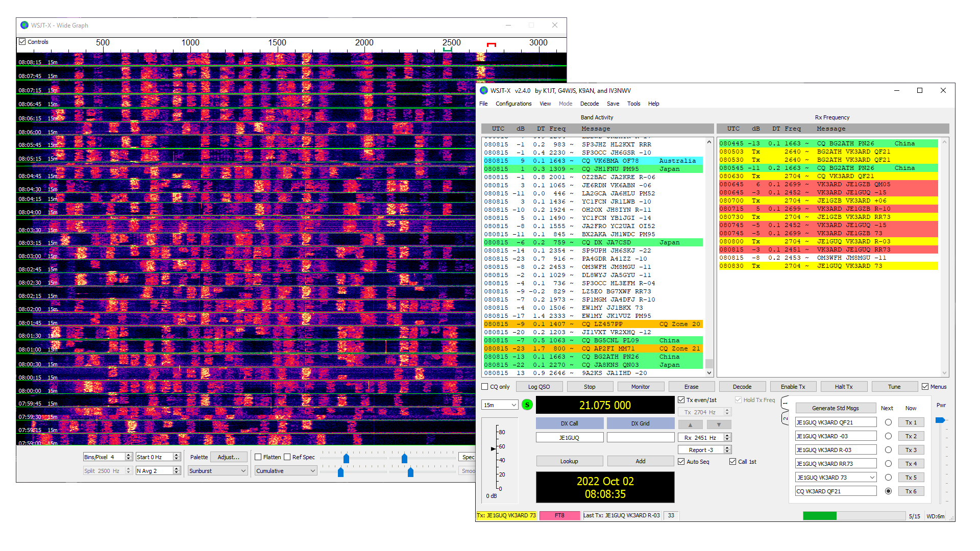The height and width of the screenshot is (551, 980).
Task: Select the Next radio button for Tx 1
Action: (888, 422)
